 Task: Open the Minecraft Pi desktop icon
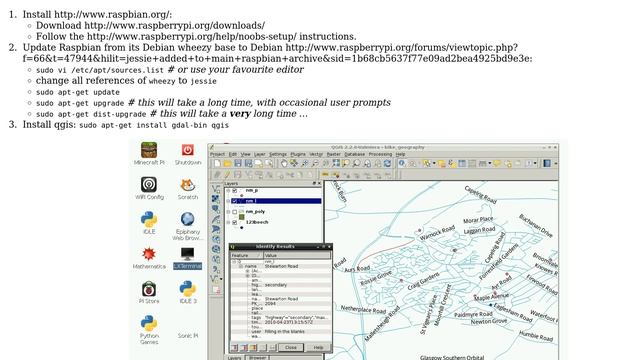coord(149,153)
